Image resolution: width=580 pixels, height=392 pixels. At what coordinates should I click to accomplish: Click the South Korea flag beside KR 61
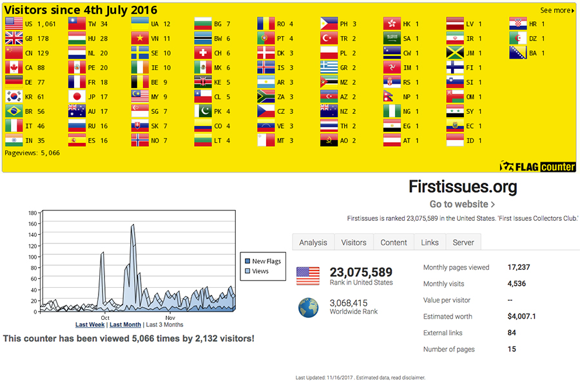tap(14, 97)
